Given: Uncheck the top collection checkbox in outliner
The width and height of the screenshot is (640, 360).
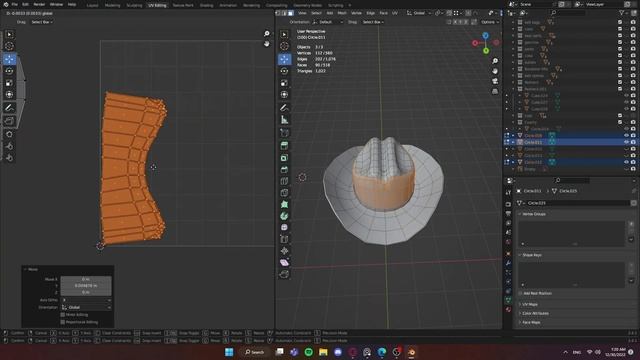Looking at the screenshot, I should [x=620, y=22].
